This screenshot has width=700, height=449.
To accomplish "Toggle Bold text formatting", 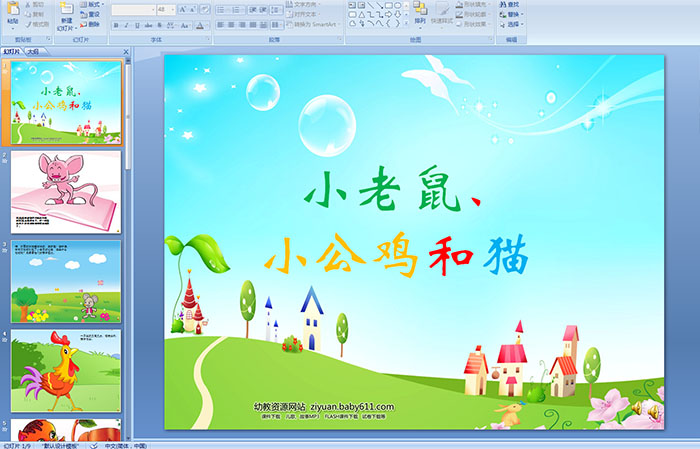I will coord(114,24).
